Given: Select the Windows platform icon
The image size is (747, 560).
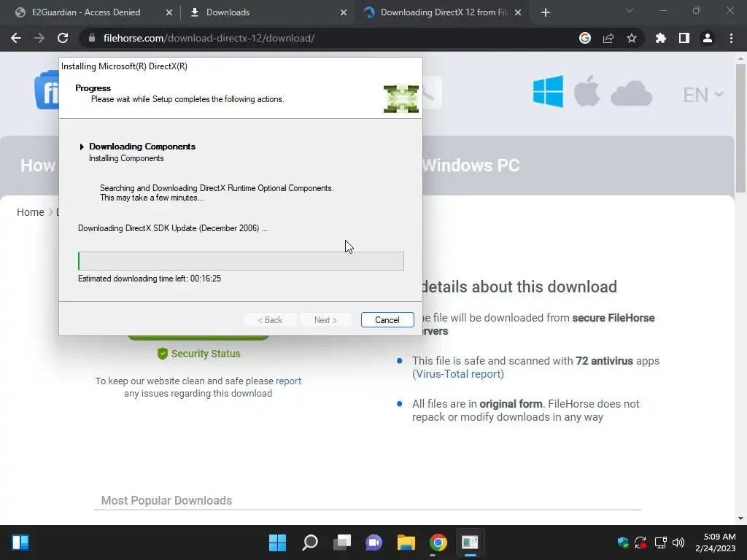Looking at the screenshot, I should click(548, 91).
